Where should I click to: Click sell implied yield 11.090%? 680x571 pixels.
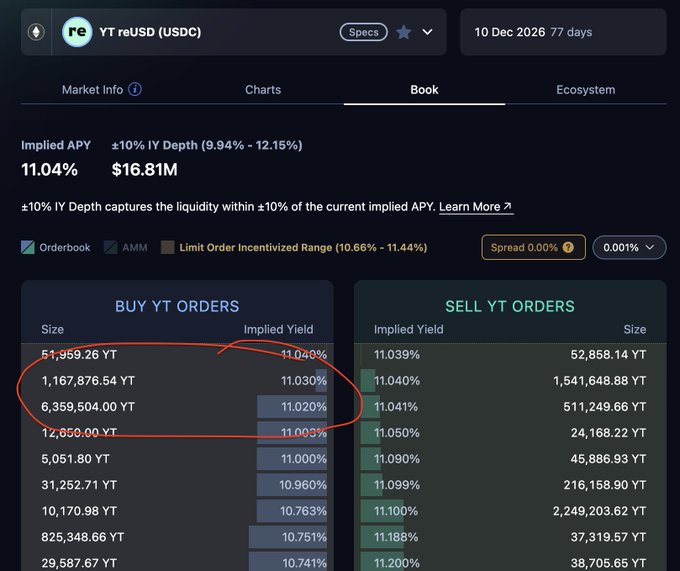tap(397, 459)
